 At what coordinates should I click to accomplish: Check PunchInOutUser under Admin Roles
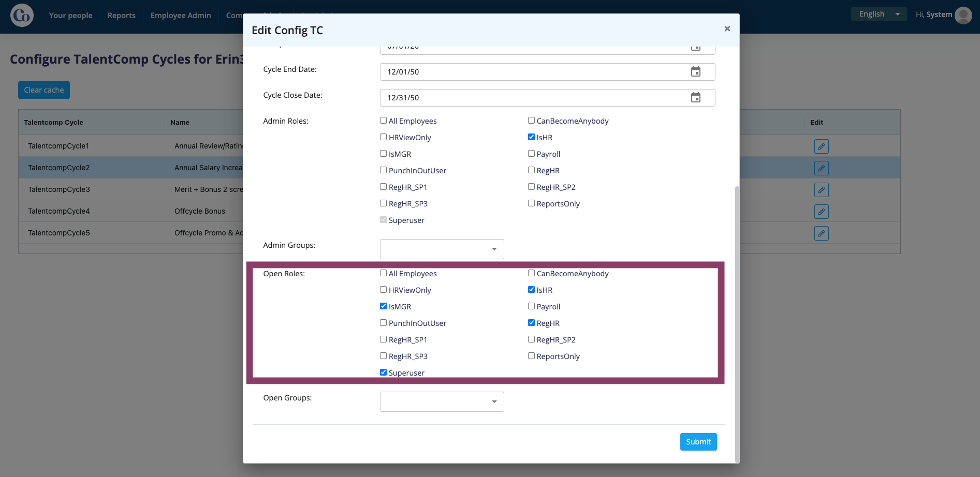click(x=383, y=170)
